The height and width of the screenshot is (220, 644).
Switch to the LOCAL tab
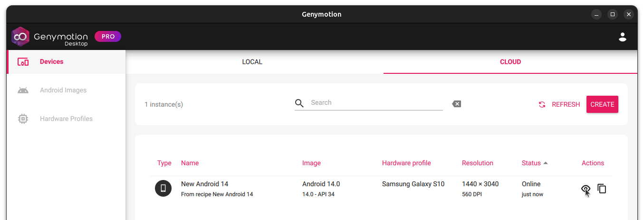click(x=252, y=62)
